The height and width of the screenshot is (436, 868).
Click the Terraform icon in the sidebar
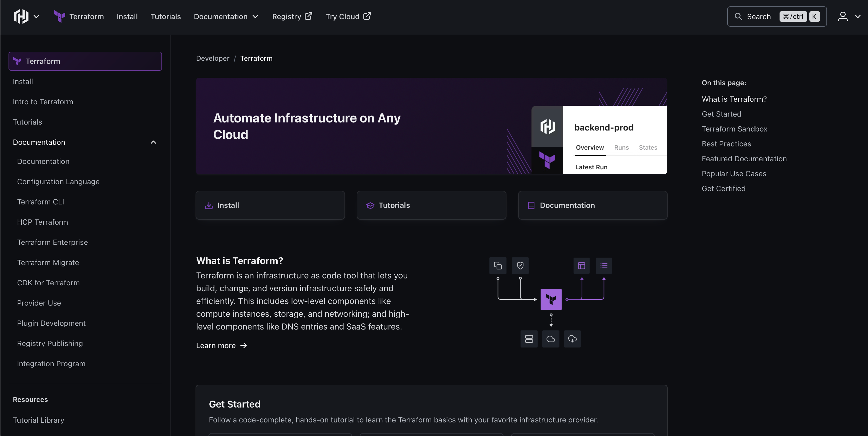click(x=17, y=61)
